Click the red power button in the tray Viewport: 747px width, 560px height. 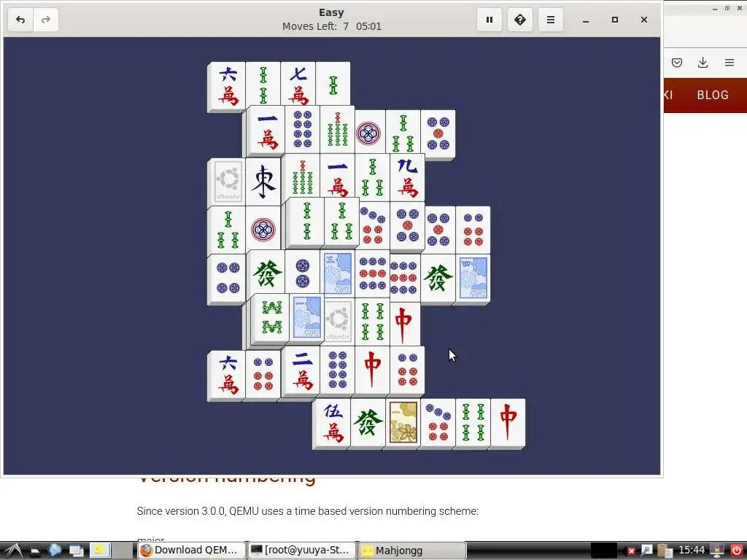[737, 551]
